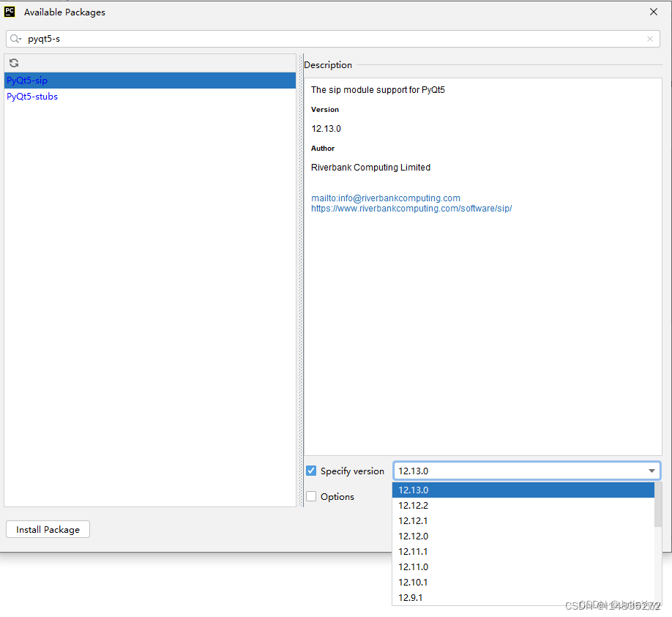Choose version 12.10.1 from the list
Viewport: 672px width, 617px height.
pyautogui.click(x=523, y=583)
